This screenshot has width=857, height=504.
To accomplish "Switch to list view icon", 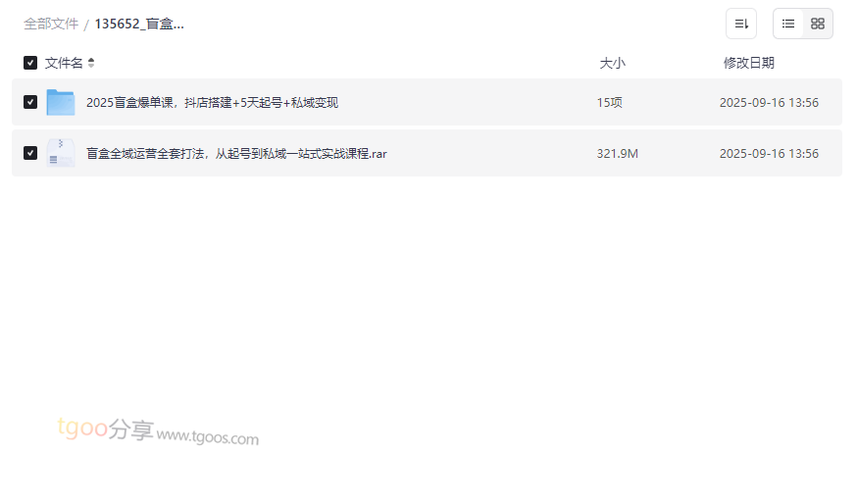I will (788, 24).
